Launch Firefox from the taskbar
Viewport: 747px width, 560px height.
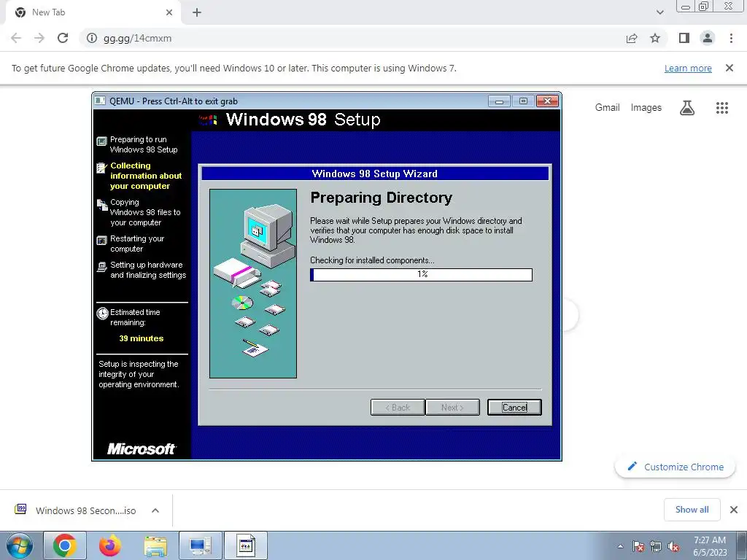110,545
